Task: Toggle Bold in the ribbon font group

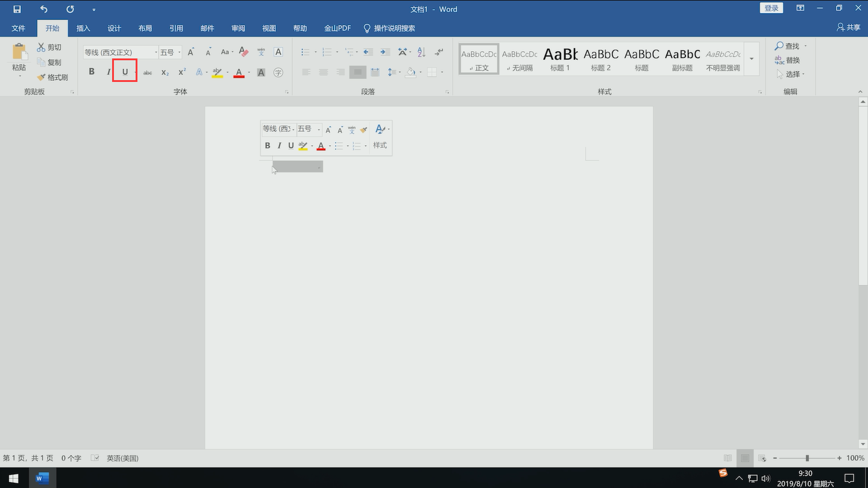Action: tap(92, 72)
